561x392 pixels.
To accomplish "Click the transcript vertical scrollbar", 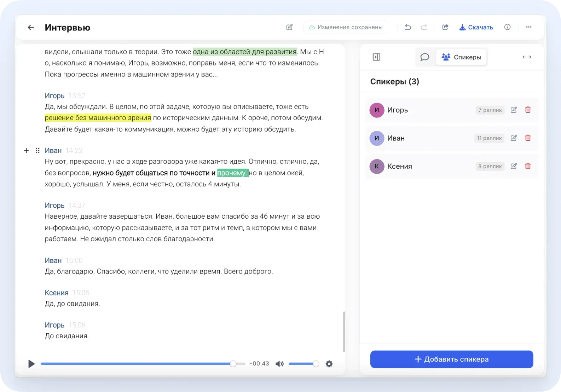I will (344, 332).
